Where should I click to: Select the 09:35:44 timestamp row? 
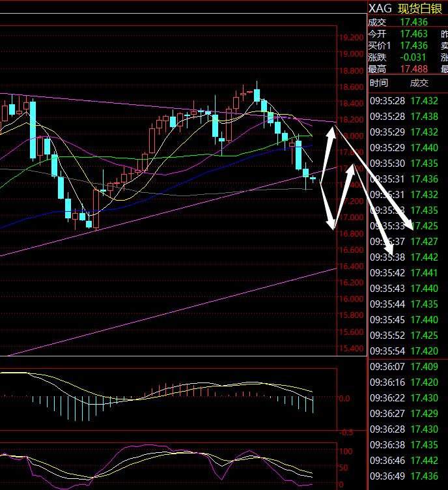click(404, 304)
